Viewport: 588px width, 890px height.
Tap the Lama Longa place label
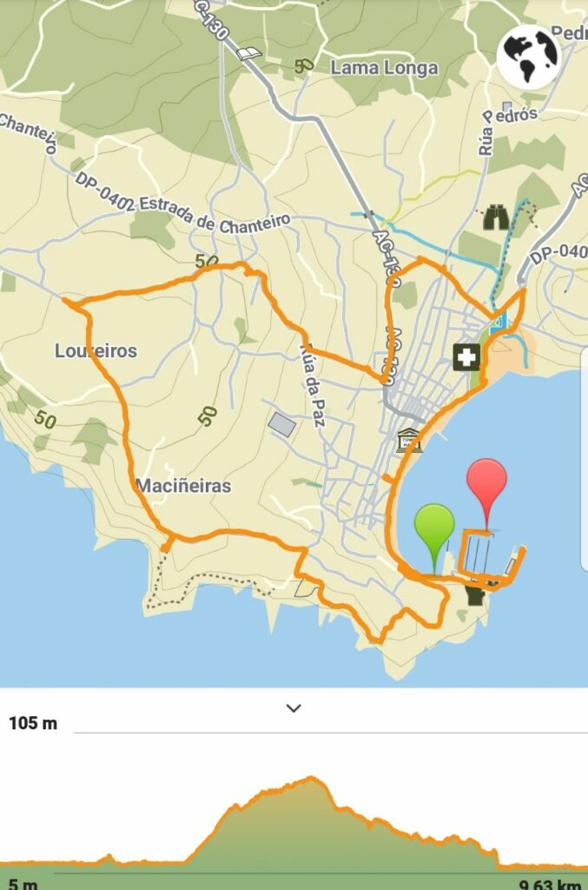point(384,68)
